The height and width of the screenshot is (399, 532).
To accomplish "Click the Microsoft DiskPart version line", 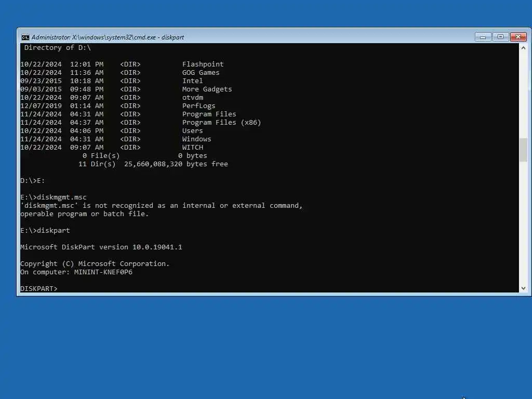I will [101, 247].
